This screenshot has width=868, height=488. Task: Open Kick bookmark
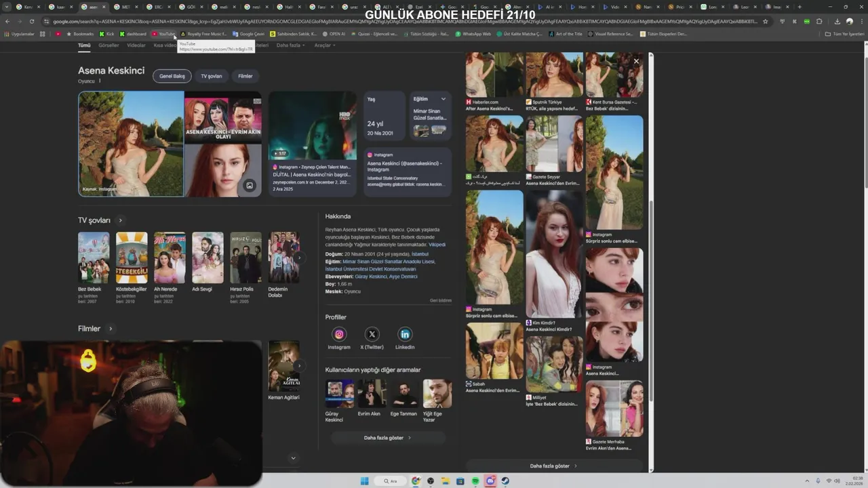[106, 33]
